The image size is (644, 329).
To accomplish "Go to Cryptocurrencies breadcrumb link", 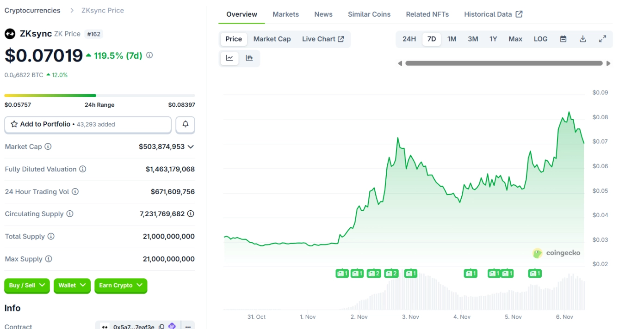I will point(32,10).
